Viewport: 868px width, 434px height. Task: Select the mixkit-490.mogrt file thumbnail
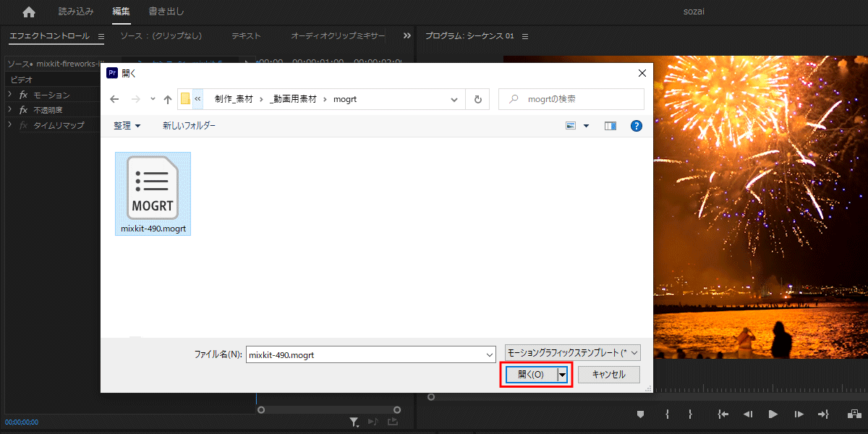pos(152,188)
